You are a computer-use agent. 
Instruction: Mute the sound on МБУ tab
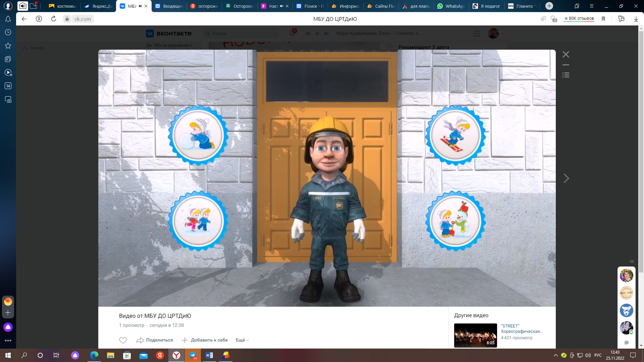coord(140,6)
